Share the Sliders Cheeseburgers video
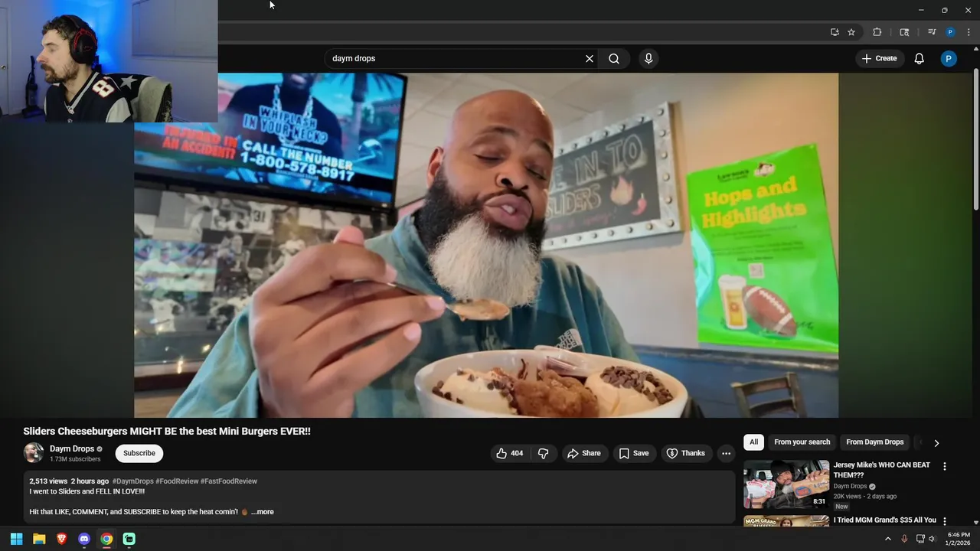Screen dimensions: 980x551 [x=584, y=453]
